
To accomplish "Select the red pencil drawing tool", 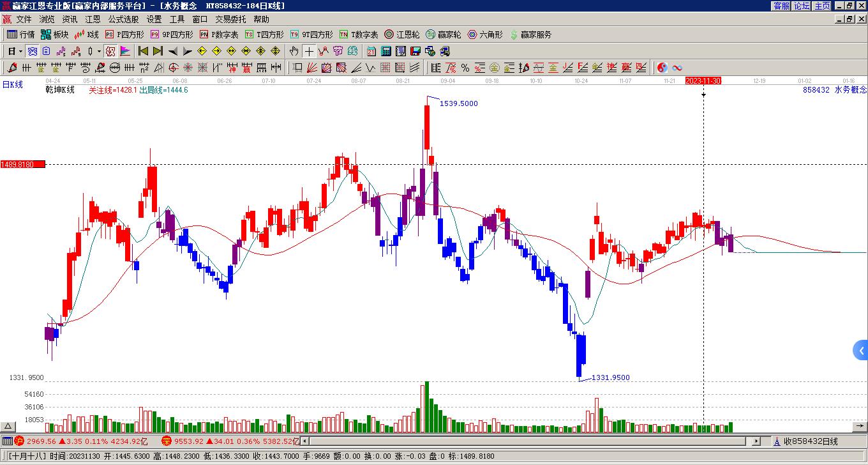I will click(12, 68).
